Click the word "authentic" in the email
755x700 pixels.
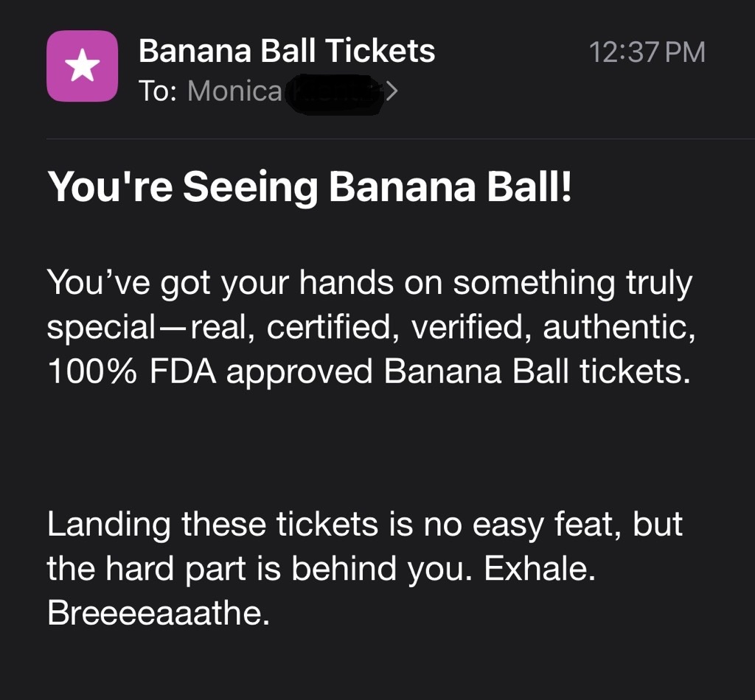(617, 328)
